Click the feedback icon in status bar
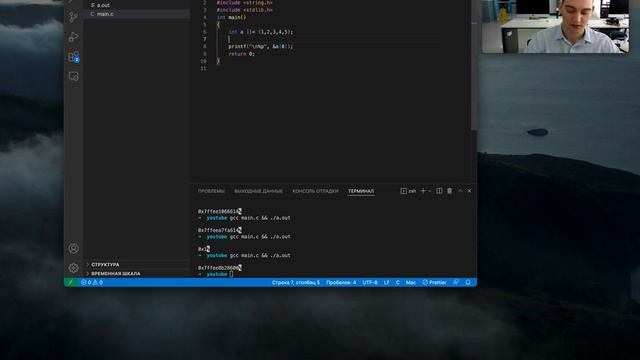 tap(456, 282)
